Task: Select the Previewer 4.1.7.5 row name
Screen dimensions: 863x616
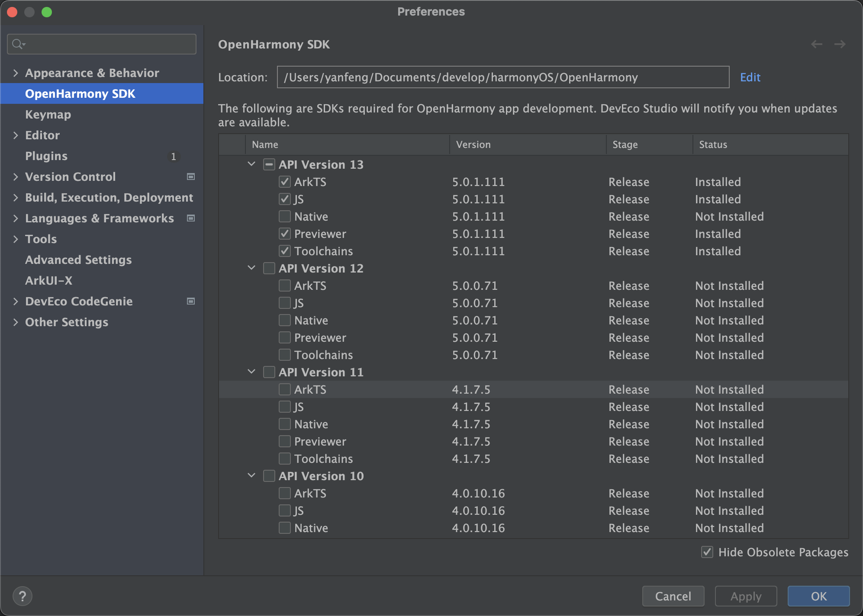Action: pos(320,441)
